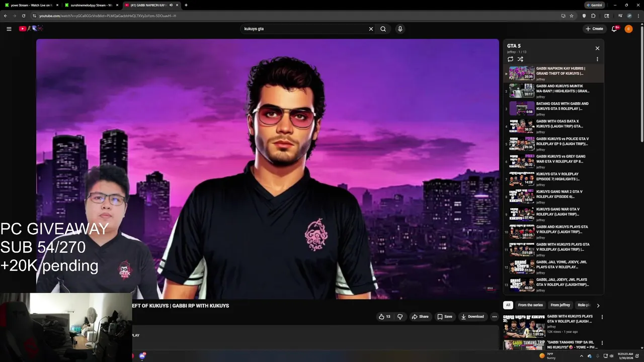Bookmark this page with star icon
644x362 pixels.
(x=572, y=16)
